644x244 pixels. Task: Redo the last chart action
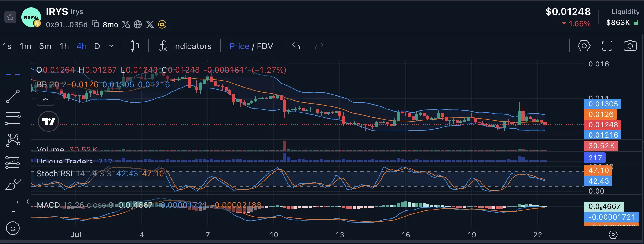(319, 46)
